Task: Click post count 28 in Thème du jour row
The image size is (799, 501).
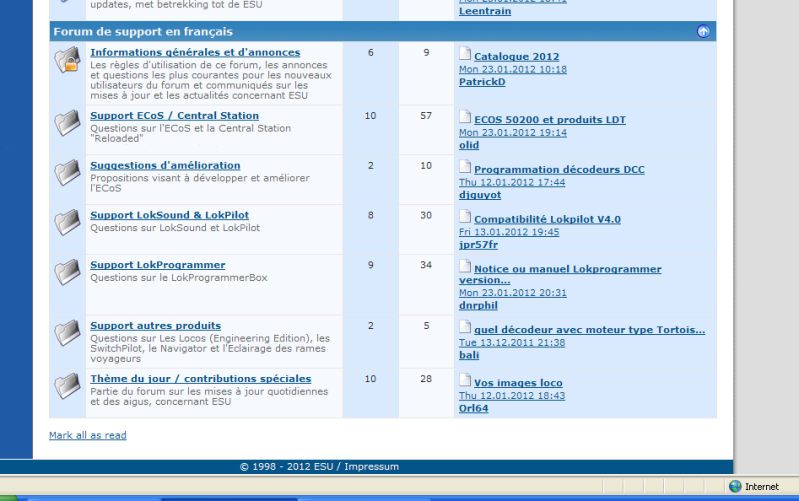Action: point(426,379)
